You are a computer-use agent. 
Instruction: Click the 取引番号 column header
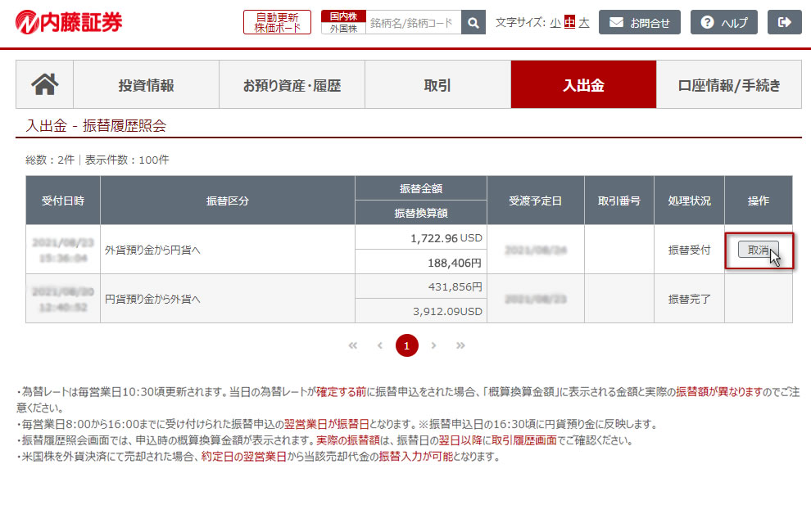(619, 201)
